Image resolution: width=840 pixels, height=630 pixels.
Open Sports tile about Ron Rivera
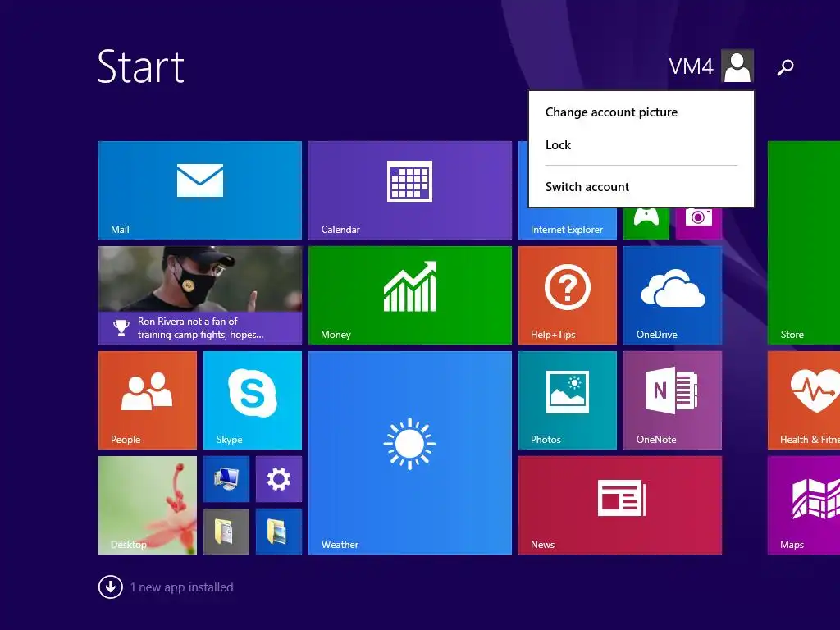pos(200,295)
